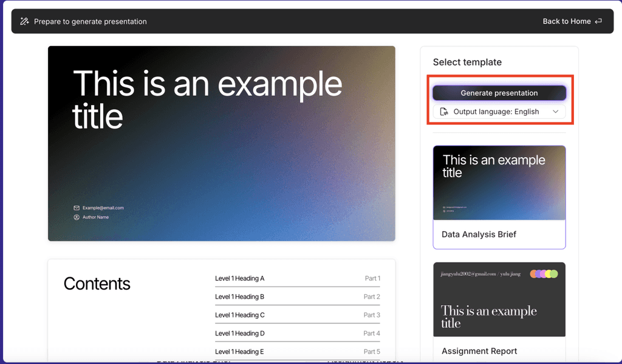Open the Output language: English selector
Image resolution: width=622 pixels, height=364 pixels.
point(498,112)
